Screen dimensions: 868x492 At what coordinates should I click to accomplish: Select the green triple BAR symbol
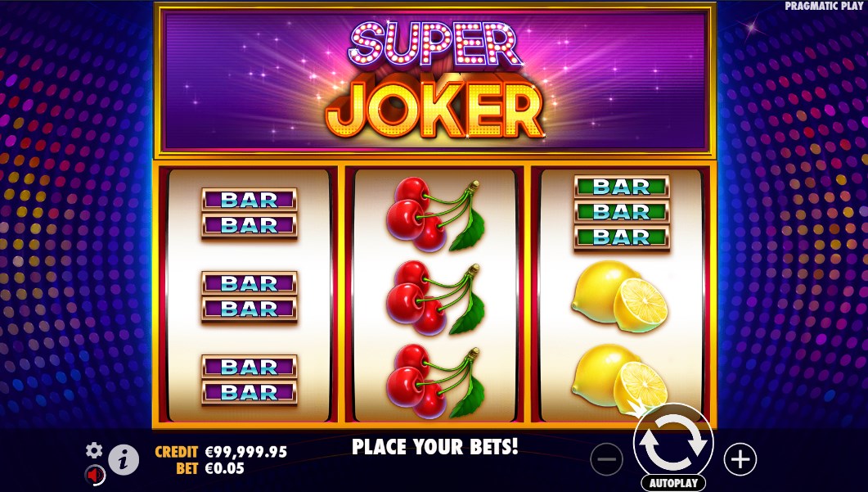click(622, 213)
